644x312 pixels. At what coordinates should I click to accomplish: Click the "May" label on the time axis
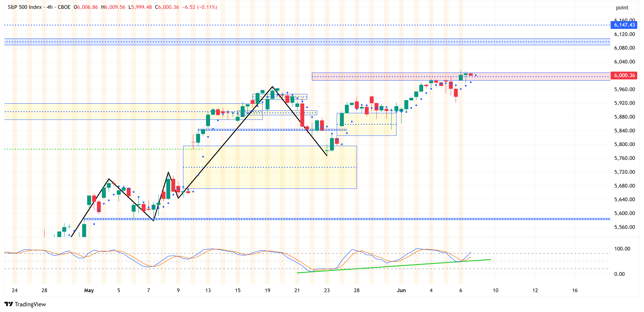pyautogui.click(x=89, y=290)
